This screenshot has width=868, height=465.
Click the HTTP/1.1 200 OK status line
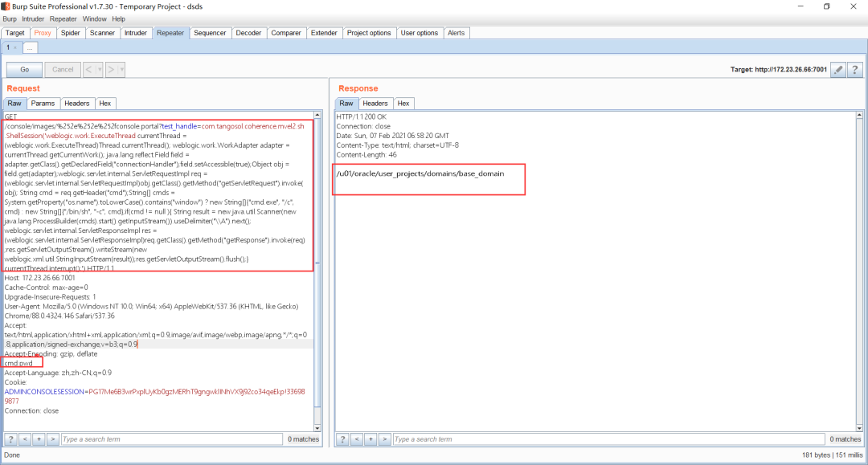(x=362, y=116)
